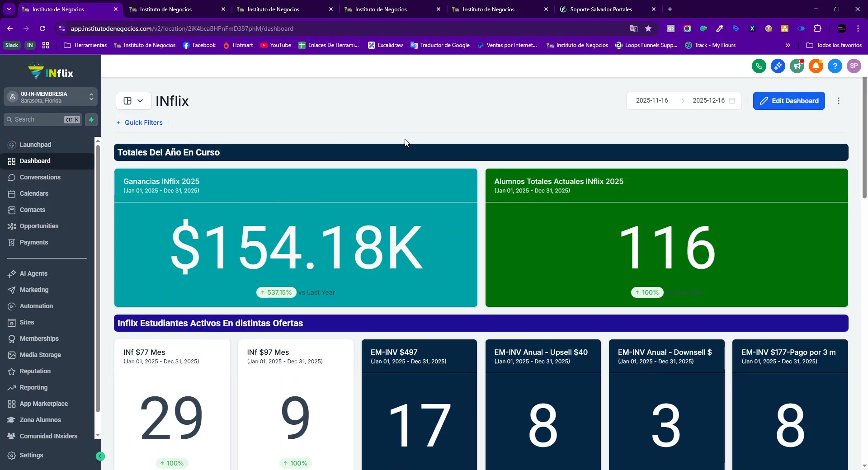Image resolution: width=868 pixels, height=470 pixels.
Task: Open the Herramientas bookmarks folder
Action: (x=85, y=45)
